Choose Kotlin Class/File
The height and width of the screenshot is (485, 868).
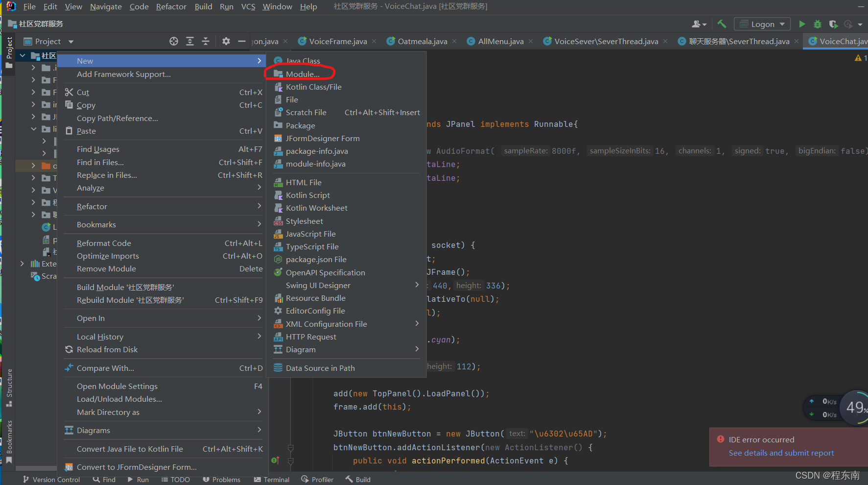pyautogui.click(x=346, y=87)
